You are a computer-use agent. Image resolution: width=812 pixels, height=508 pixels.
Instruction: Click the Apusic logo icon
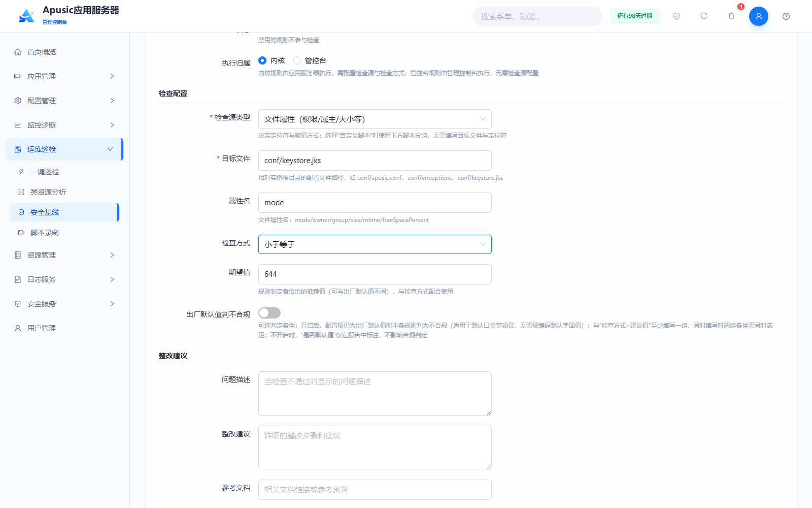pos(26,16)
